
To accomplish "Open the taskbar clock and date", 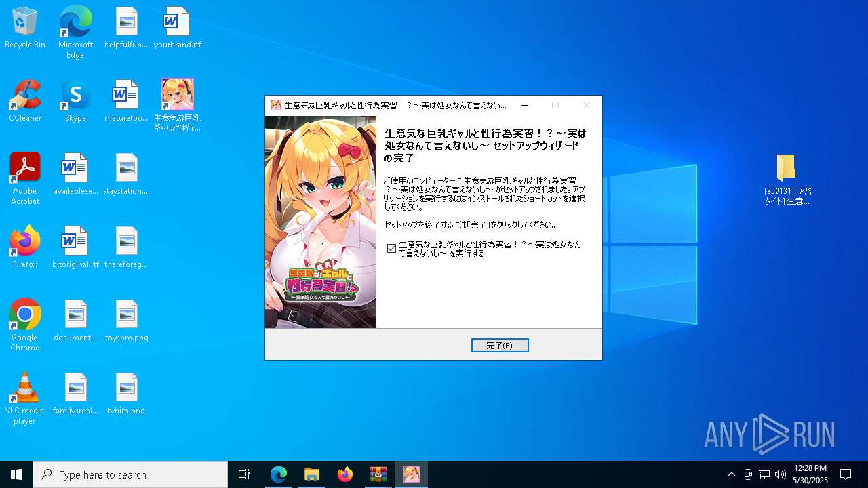I will (810, 474).
